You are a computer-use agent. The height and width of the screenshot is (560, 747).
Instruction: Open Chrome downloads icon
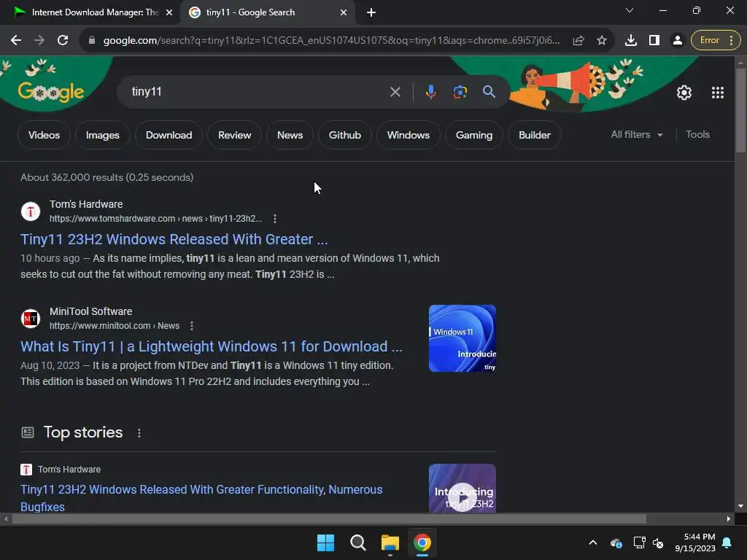point(631,40)
